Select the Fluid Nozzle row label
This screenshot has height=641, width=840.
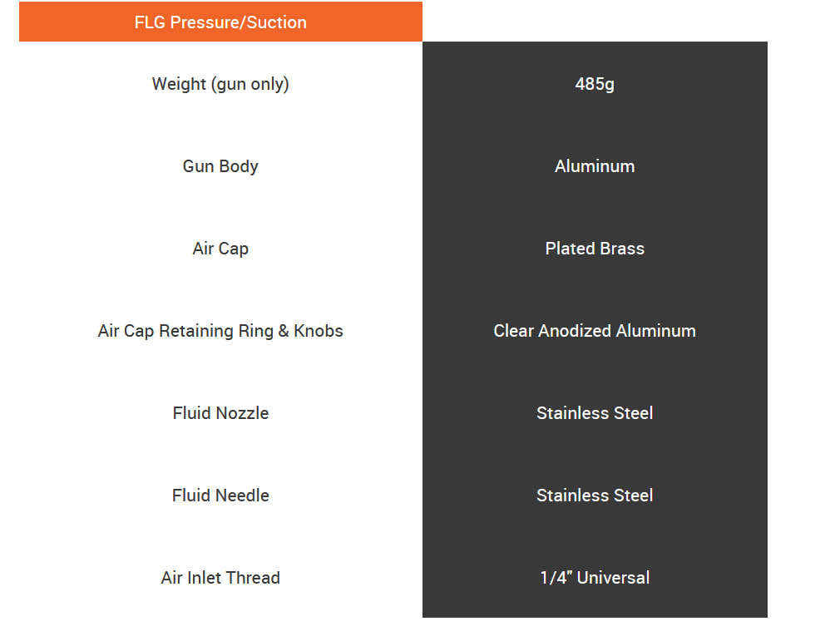click(x=220, y=413)
